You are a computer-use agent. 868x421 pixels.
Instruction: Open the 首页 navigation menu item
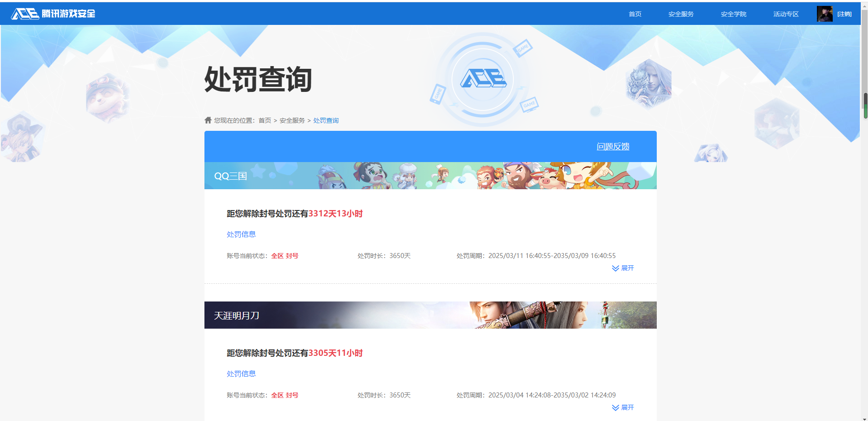635,14
